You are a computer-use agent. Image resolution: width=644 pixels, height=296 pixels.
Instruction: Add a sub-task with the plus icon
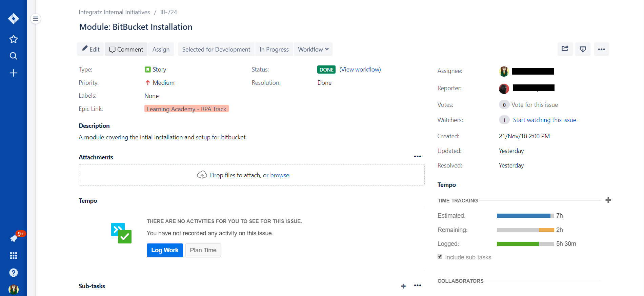click(x=403, y=286)
